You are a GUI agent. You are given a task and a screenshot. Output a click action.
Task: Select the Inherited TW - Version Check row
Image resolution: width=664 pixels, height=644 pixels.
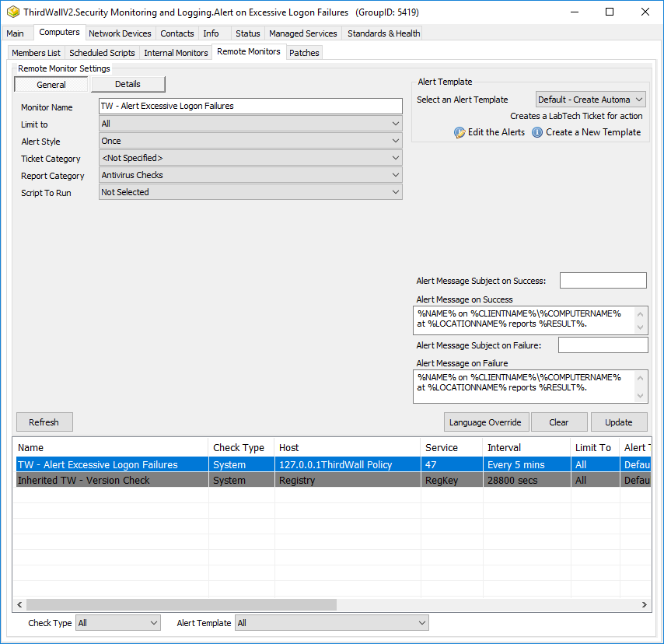[x=334, y=480]
